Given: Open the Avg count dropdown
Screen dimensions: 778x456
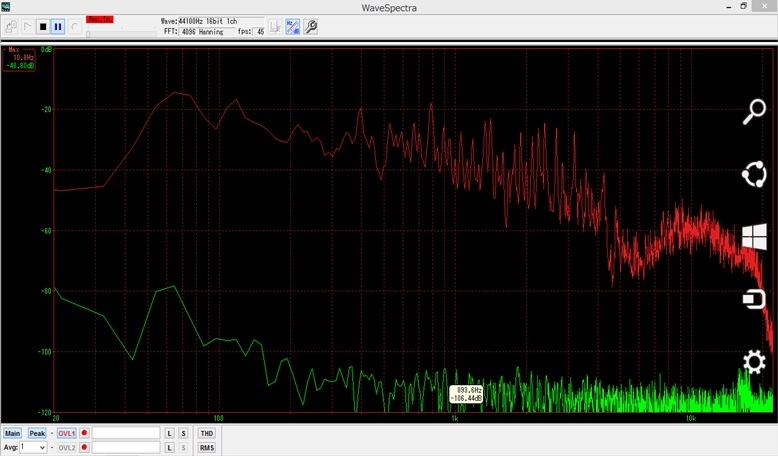Looking at the screenshot, I should point(42,448).
